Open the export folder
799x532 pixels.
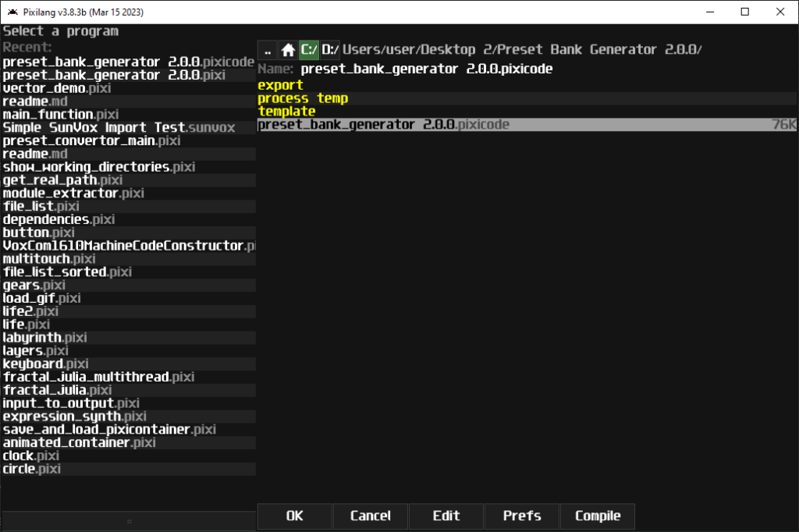(280, 85)
